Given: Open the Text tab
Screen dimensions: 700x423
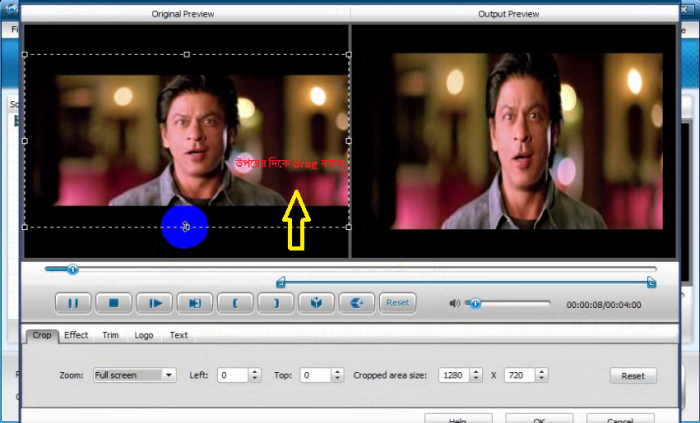Looking at the screenshot, I should pos(179,335).
